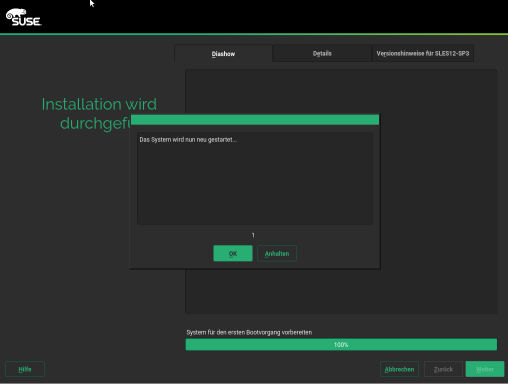
Task: Confirm reboot with the OK button
Action: [x=233, y=253]
